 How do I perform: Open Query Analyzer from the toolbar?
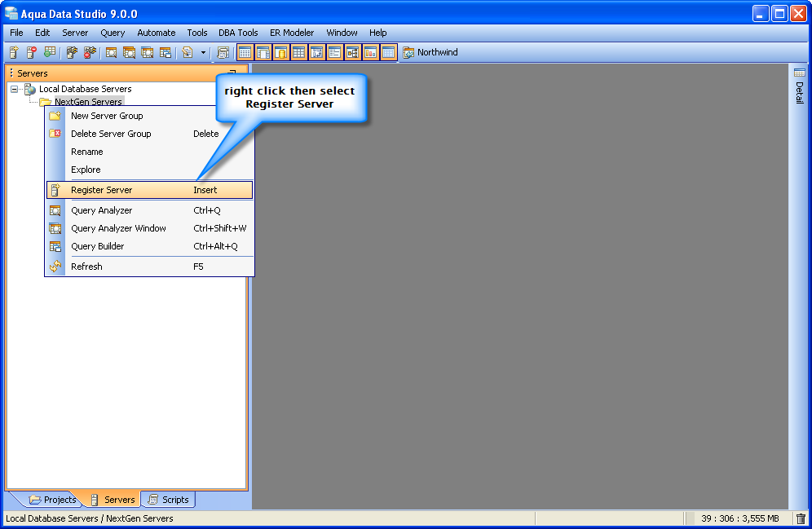[x=112, y=52]
